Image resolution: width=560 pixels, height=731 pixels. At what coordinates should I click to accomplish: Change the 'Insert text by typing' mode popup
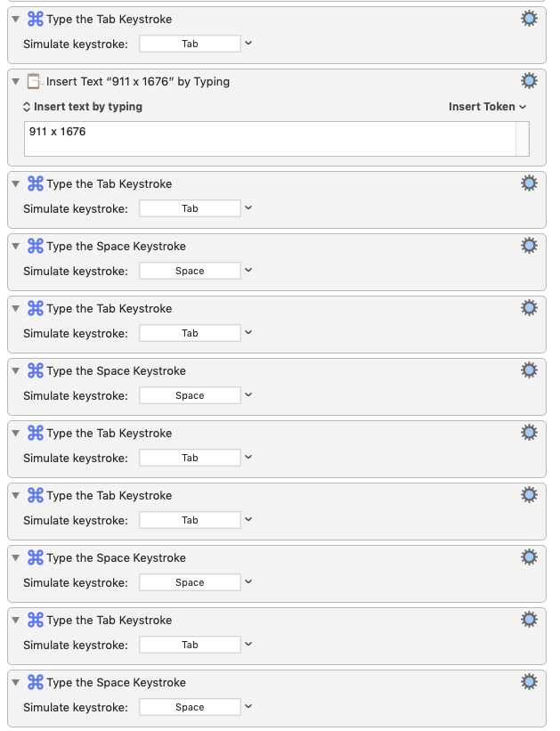click(83, 107)
